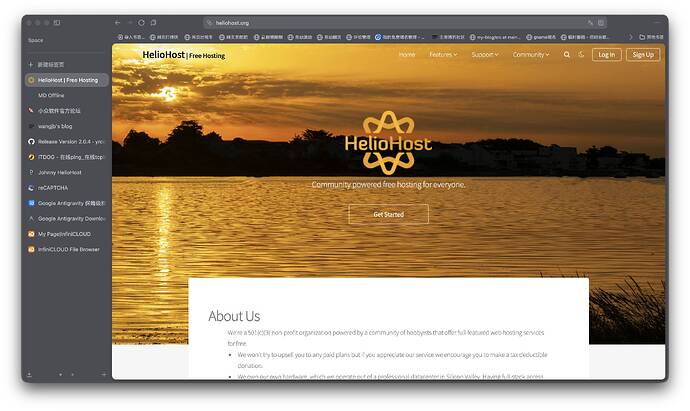Screen dimensions: 690x411
Task: Click the InfiniCLOUD File Browser favicon
Action: coord(31,250)
